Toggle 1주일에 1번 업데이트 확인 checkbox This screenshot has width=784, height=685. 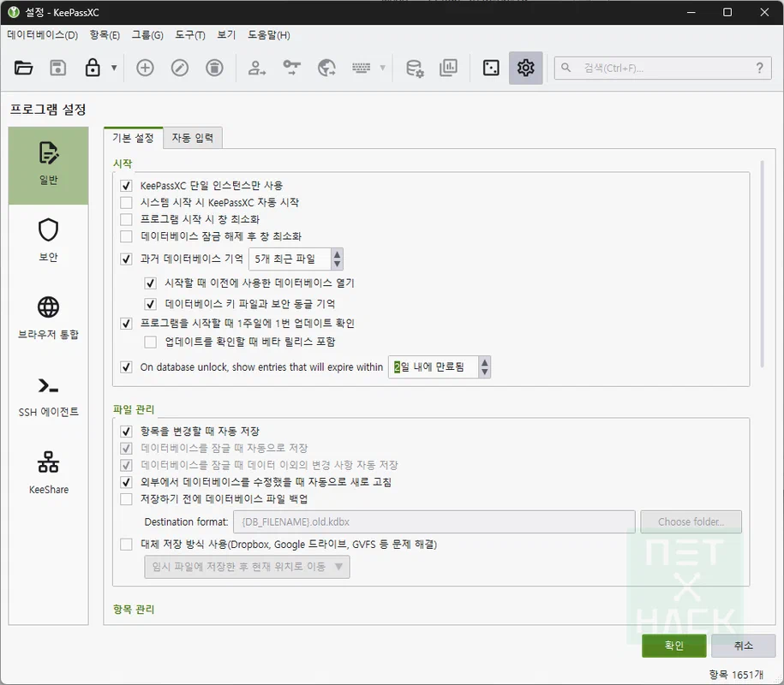coord(126,324)
